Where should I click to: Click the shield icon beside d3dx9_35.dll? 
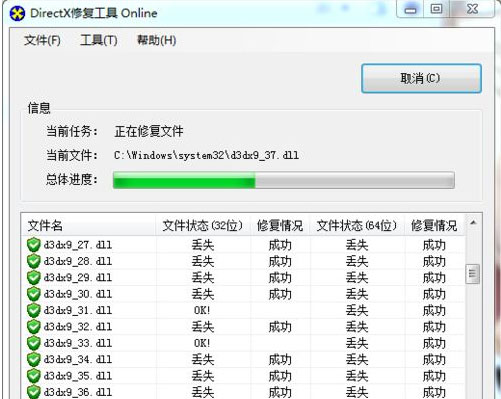click(x=34, y=376)
